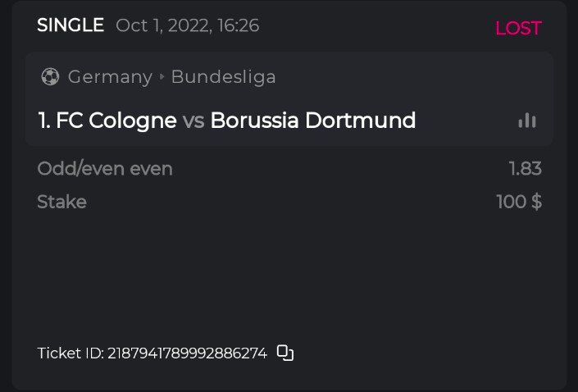
Task: Select the Odd/even even market label
Action: coord(105,169)
